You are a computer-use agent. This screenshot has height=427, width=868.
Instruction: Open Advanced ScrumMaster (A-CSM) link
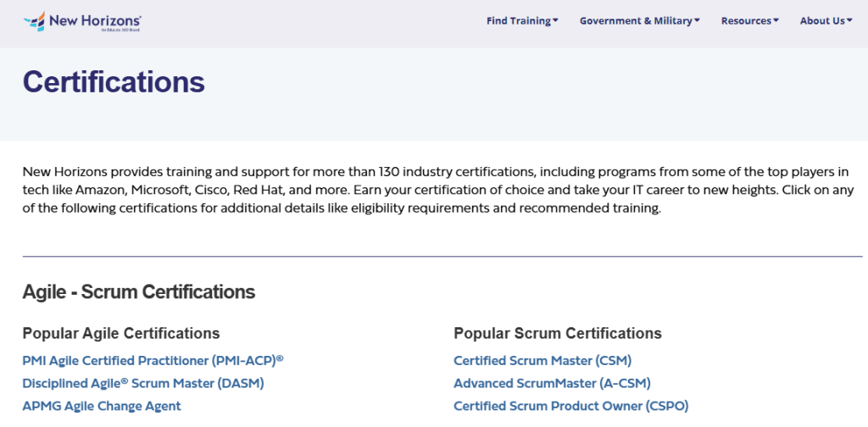point(552,383)
